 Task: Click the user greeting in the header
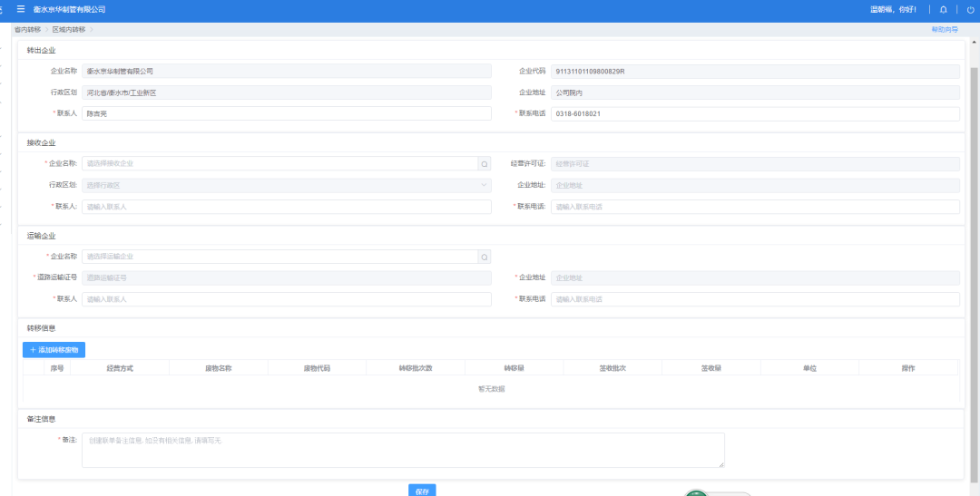point(893,9)
